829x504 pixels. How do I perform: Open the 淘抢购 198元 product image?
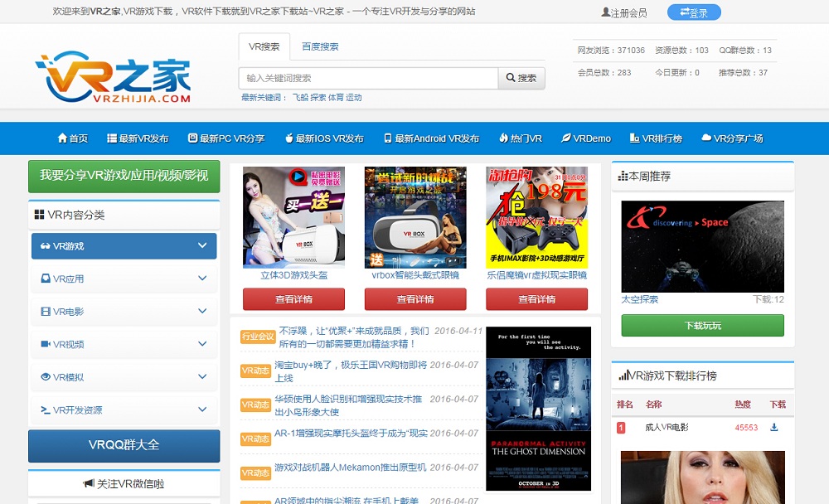pos(536,217)
